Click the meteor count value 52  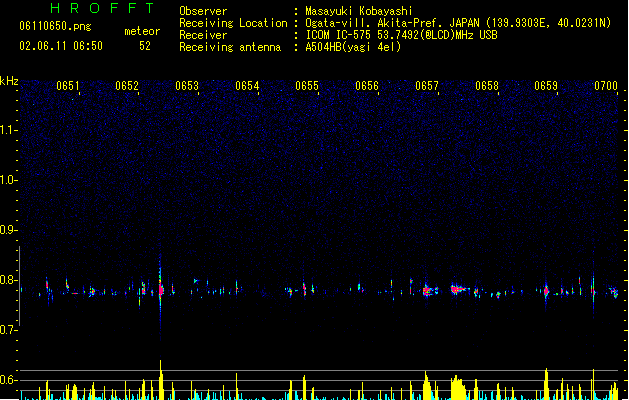[145, 46]
